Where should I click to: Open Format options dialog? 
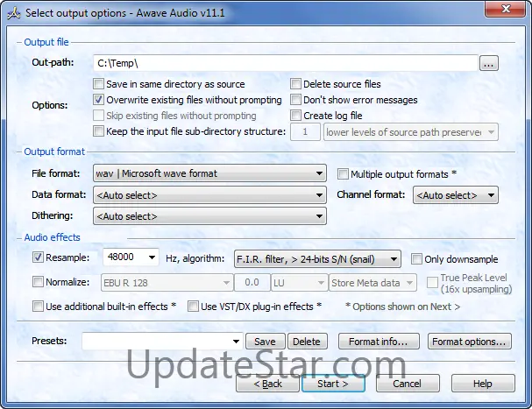point(470,342)
